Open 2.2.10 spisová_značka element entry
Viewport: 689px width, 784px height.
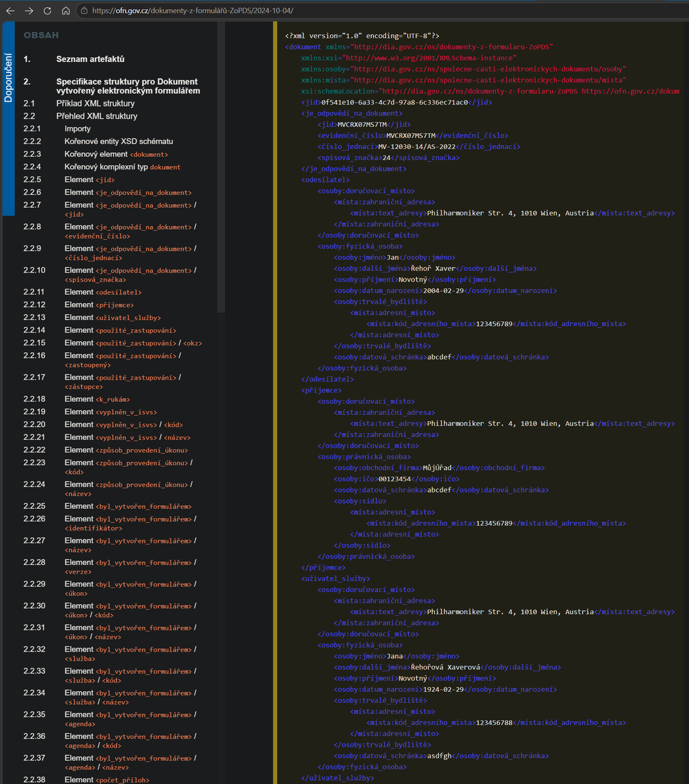(131, 274)
